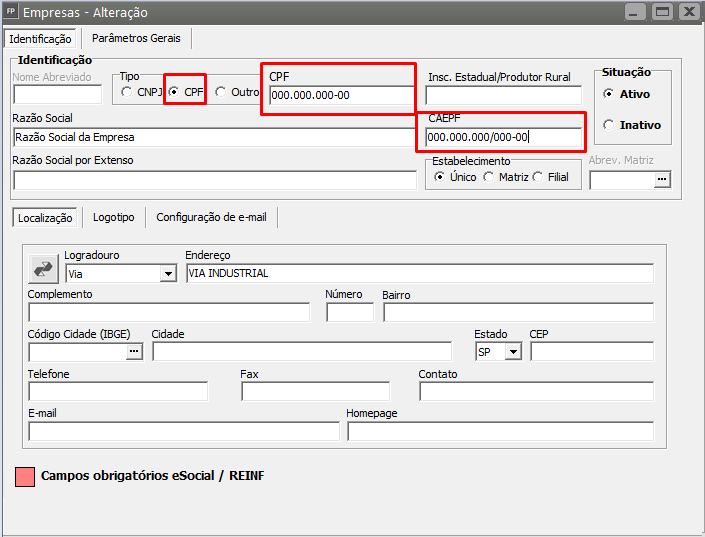Click the pink eSocial required-fields color swatch
Screen dimensions: 705x537
pos(25,476)
